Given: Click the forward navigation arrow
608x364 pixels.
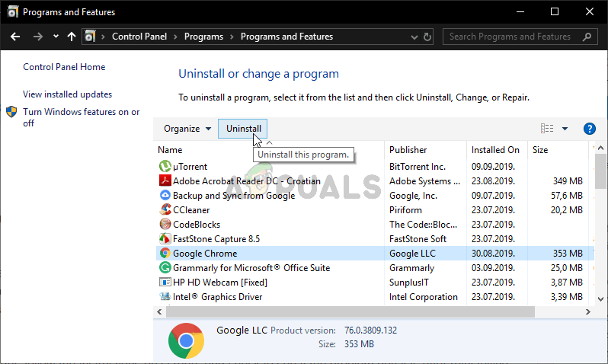Looking at the screenshot, I should coord(37,37).
